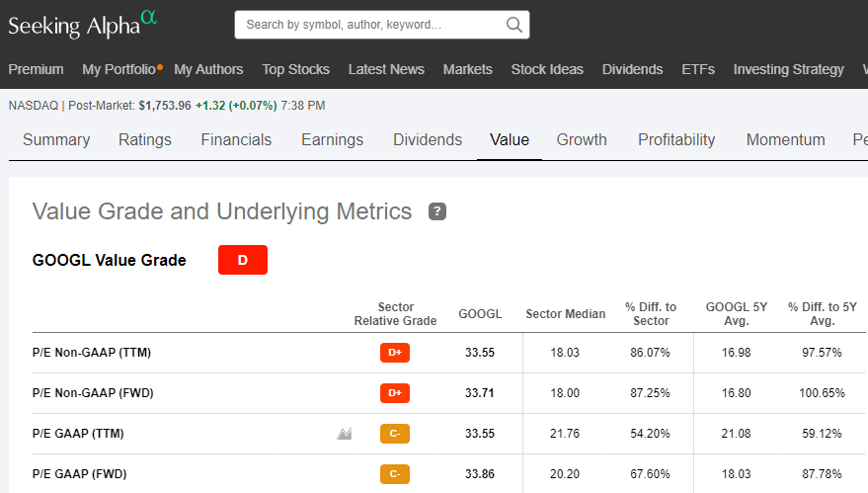Click the 18.00 sector median value

click(565, 393)
